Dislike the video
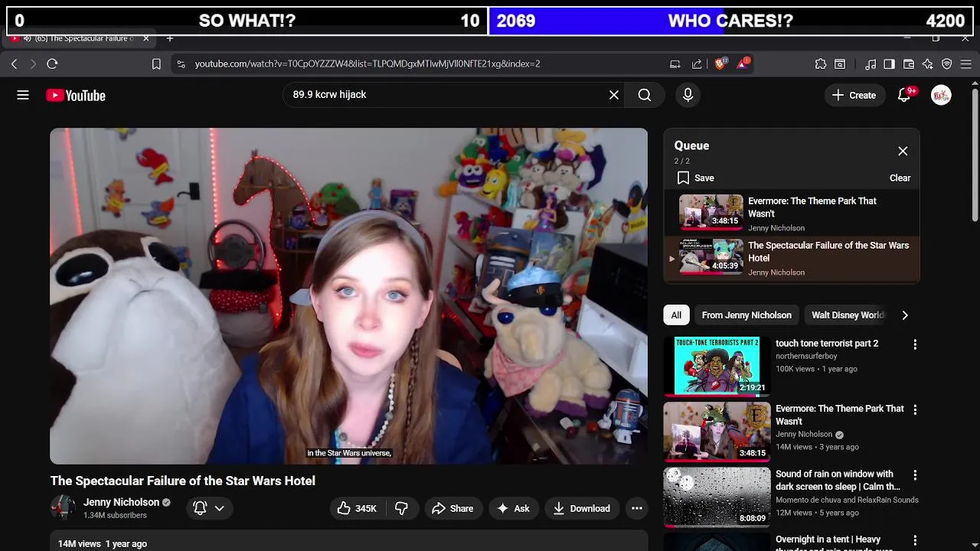The width and height of the screenshot is (980, 551). click(x=401, y=509)
